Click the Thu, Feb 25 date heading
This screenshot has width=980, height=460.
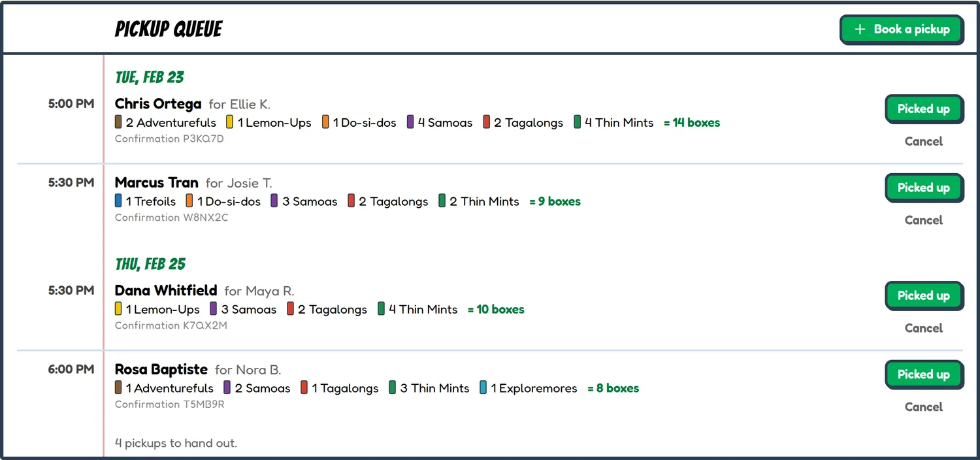tap(150, 264)
